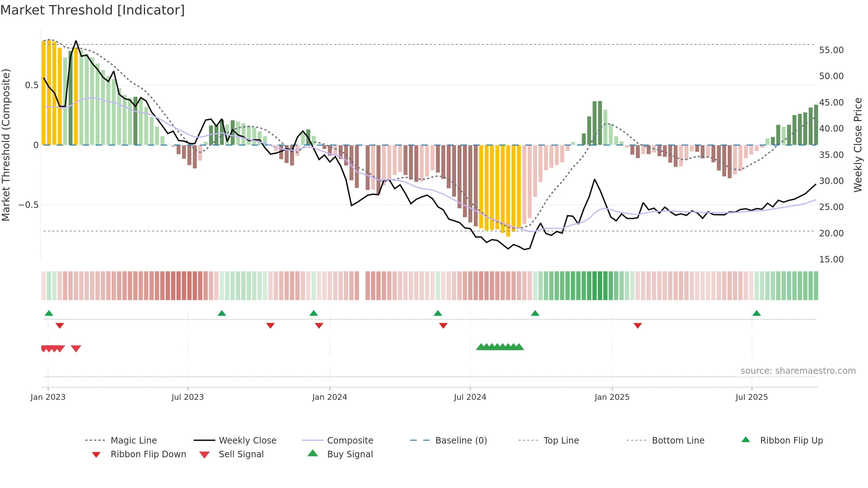This screenshot has width=868, height=488.
Task: Click the ribbon flip up marker before Jan 2024
Action: 314,313
